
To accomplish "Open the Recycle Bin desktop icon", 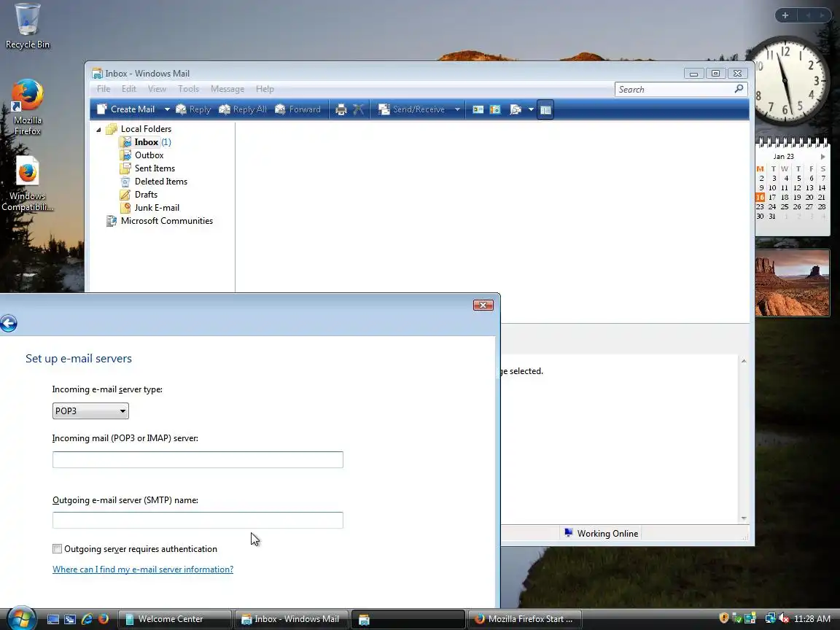I will coord(27,27).
